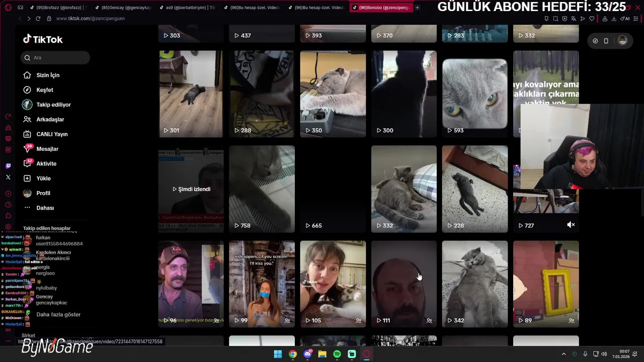Open Google Chrome from the taskbar
Image resolution: width=644 pixels, height=362 pixels.
(x=293, y=354)
